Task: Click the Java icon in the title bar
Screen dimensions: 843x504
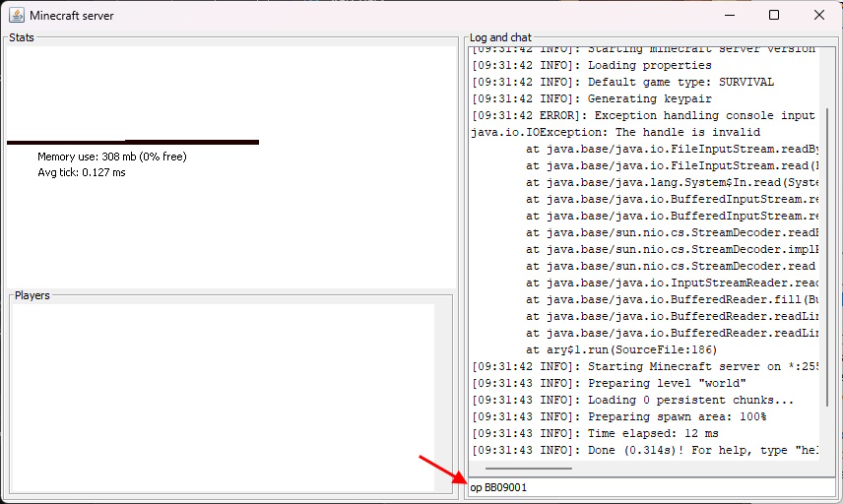Action: [17, 16]
